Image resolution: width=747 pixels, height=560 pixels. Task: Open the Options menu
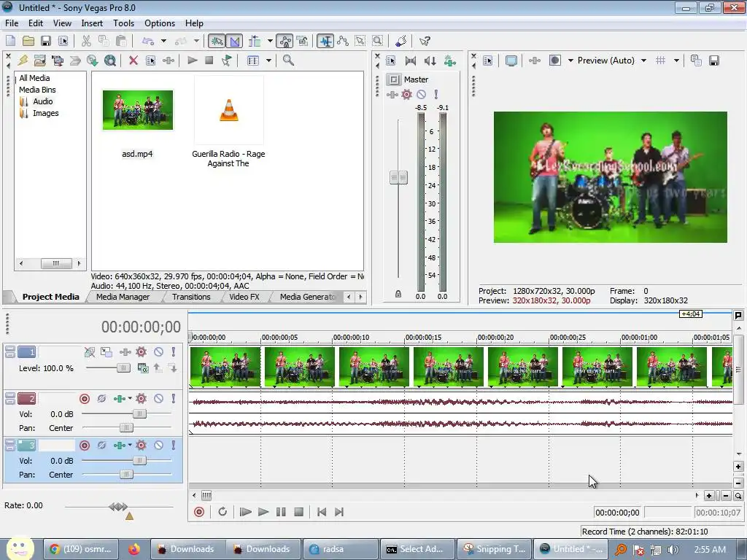[160, 23]
